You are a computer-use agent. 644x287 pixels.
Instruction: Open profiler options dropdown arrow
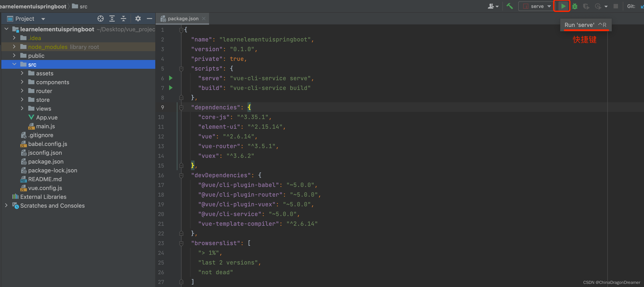pyautogui.click(x=606, y=6)
